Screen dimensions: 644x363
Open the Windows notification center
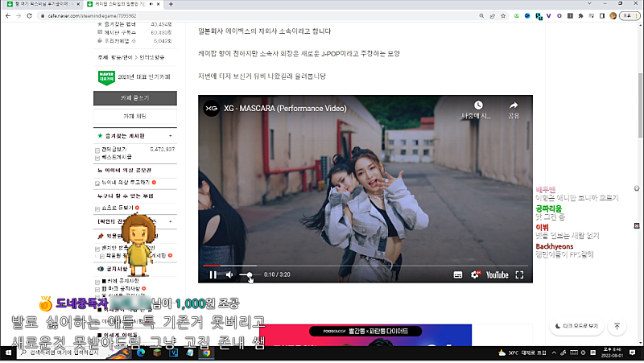point(633,353)
